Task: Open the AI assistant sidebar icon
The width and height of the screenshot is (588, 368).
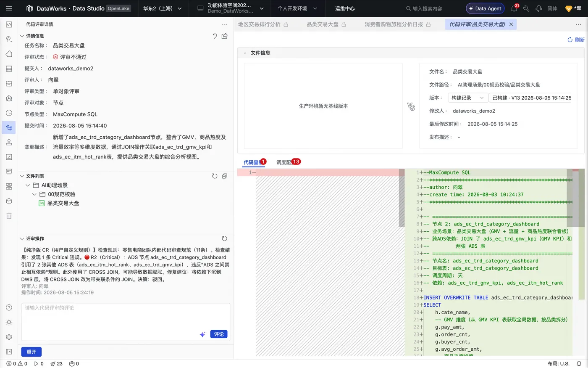Action: click(x=9, y=98)
